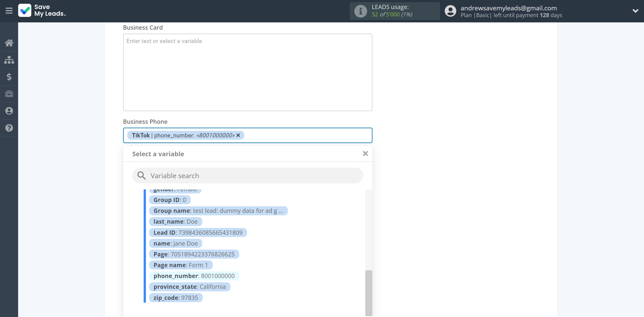Viewport: 644px width, 317px height.
Task: Click the Save My Leads logo
Action: click(42, 11)
